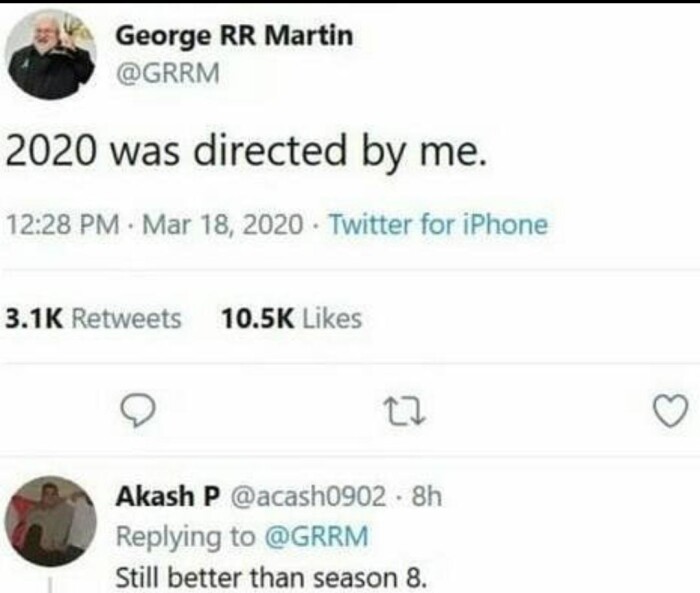Click @GRRM in the Replying to line

(x=315, y=536)
